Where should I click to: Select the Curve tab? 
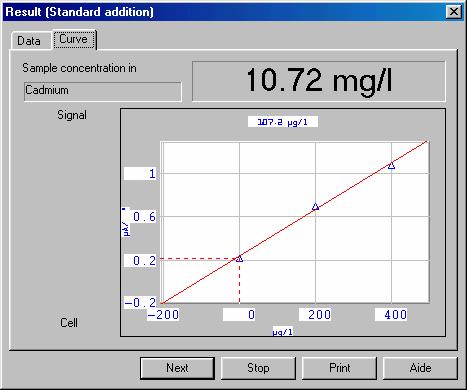74,39
